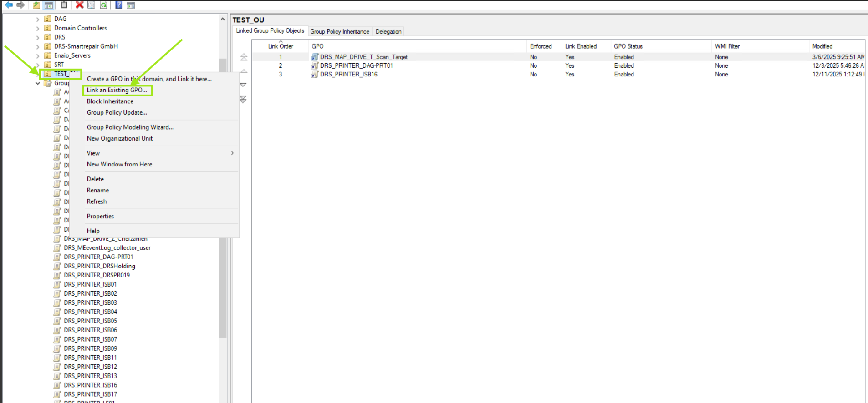
Task: Move link down one with down arrow
Action: tap(243, 85)
